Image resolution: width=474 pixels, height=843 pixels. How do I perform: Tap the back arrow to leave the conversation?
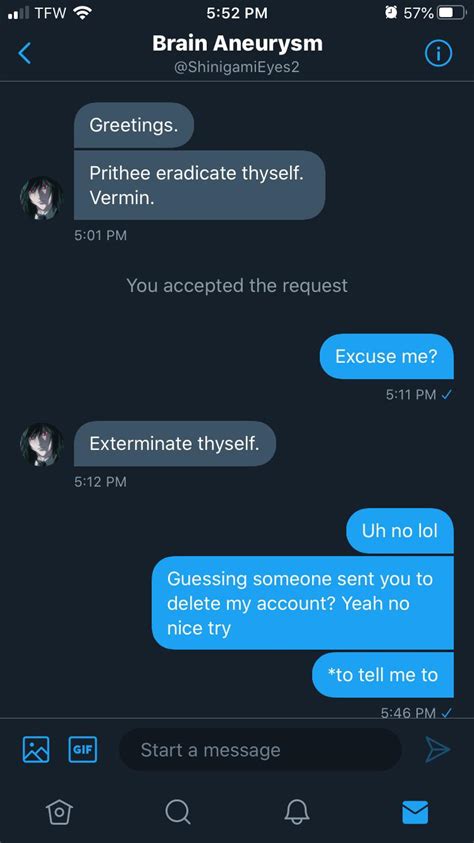pyautogui.click(x=25, y=53)
